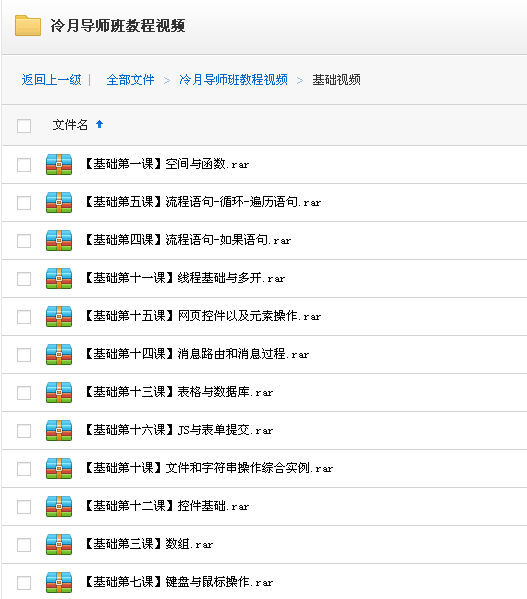Click rar icon of 【基础第一课】空间与函数
Screen dimensions: 527x599
pos(59,164)
